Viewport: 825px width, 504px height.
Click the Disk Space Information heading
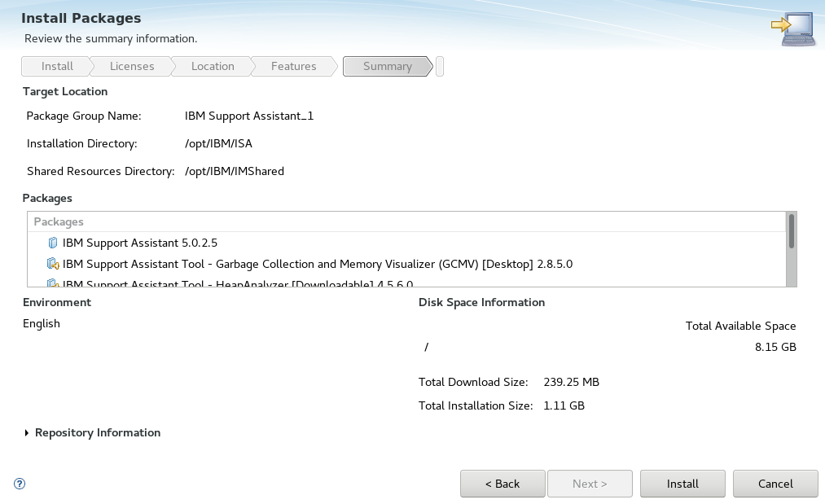coord(481,303)
